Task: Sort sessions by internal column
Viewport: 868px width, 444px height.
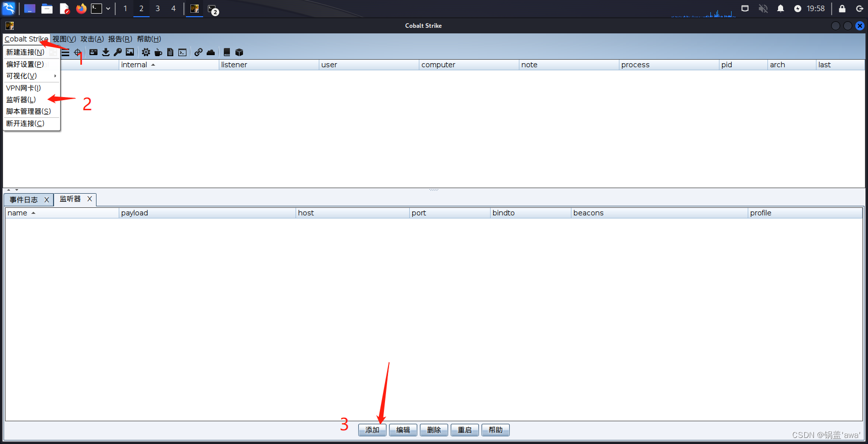Action: 169,65
